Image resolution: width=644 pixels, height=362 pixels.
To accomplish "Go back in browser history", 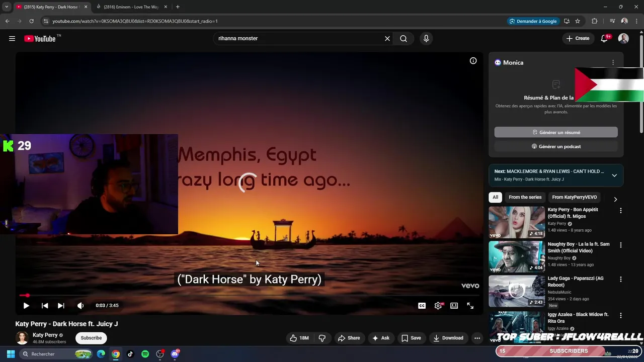I will pyautogui.click(x=7, y=21).
